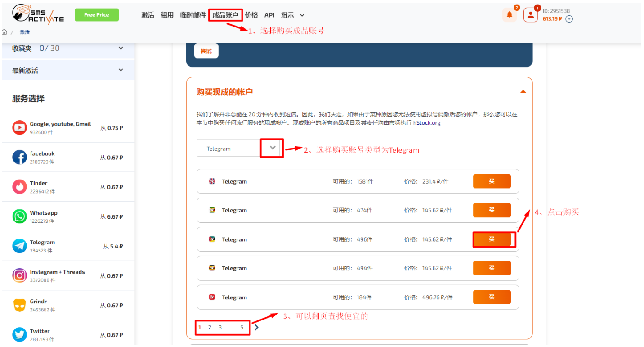Image resolution: width=644 pixels, height=347 pixels.
Task: Click the 服务选择 heading
Action: tap(28, 99)
